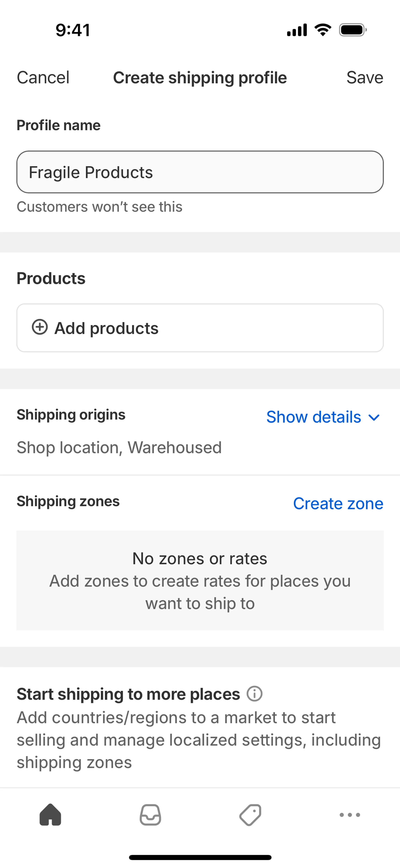Tap the No zones or rates placeholder box
This screenshot has width=400, height=868.
coord(200,580)
